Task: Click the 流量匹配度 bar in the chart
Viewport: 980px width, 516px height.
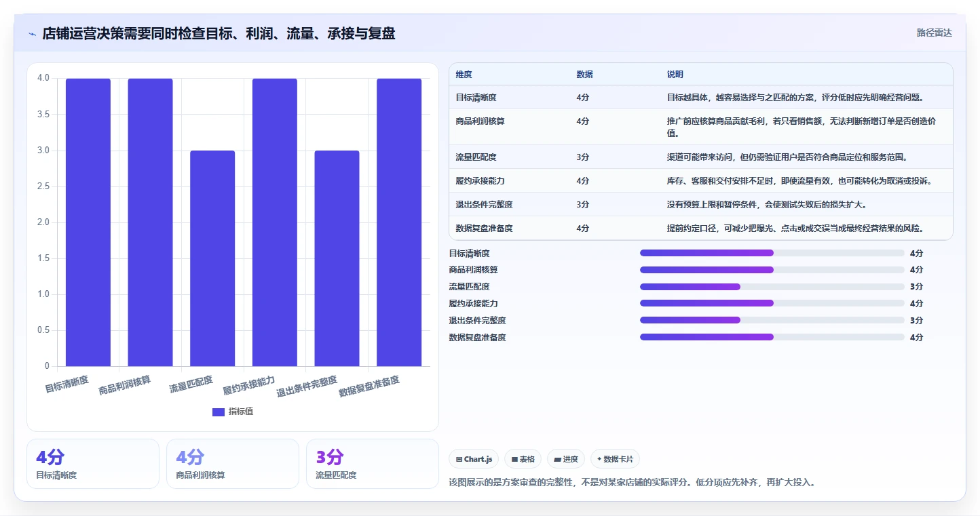Action: pyautogui.click(x=212, y=258)
